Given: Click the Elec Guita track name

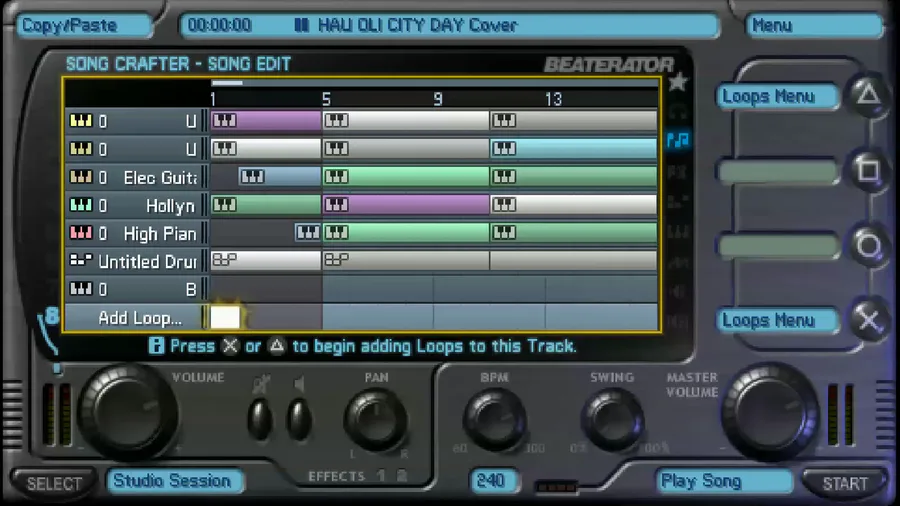Looking at the screenshot, I should tap(160, 178).
